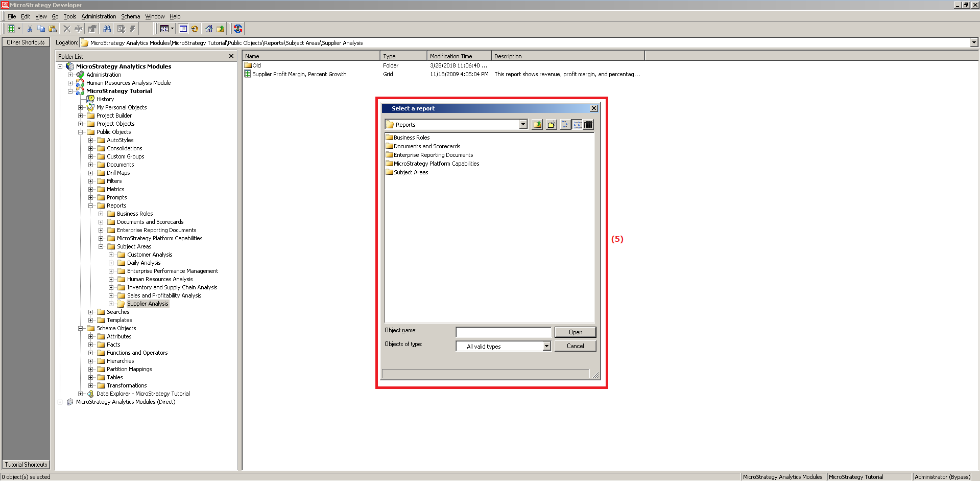Expand the Metrics folder node
Screen dimensions: 980x481
91,189
